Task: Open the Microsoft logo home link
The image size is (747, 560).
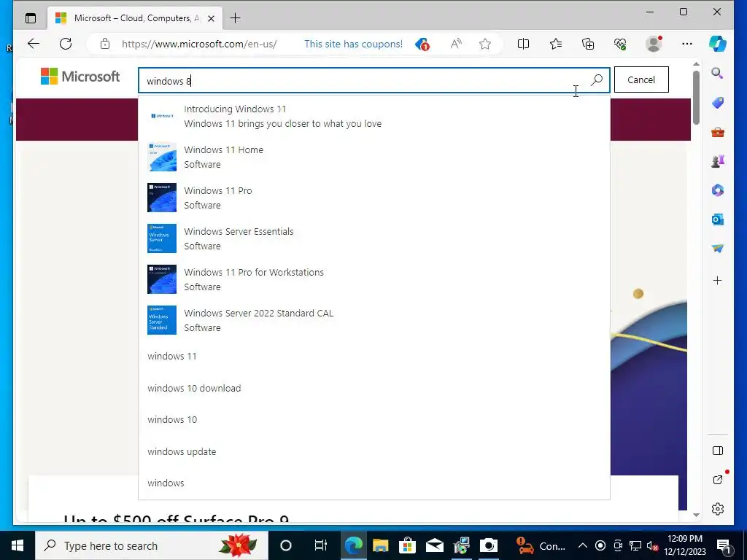Action: coord(80,76)
